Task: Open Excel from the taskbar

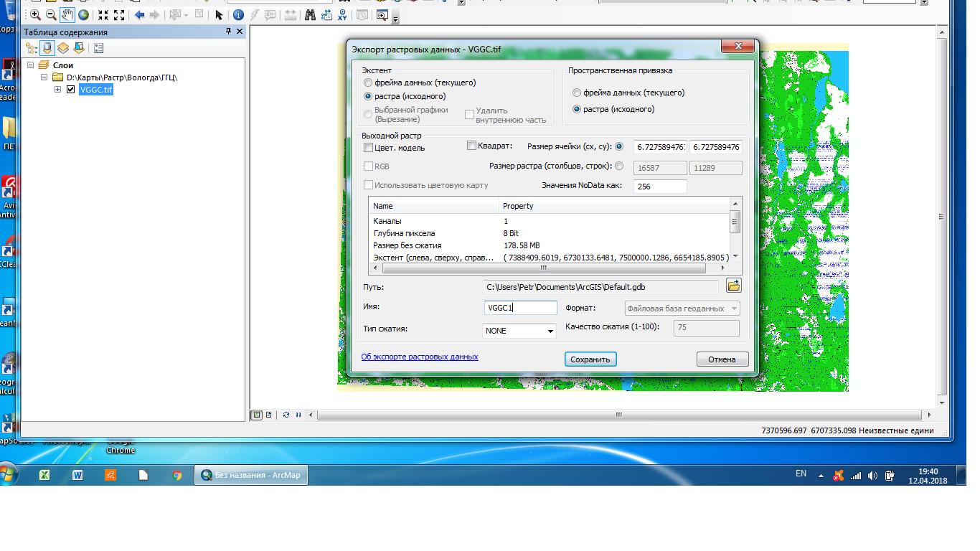Action: tap(44, 475)
